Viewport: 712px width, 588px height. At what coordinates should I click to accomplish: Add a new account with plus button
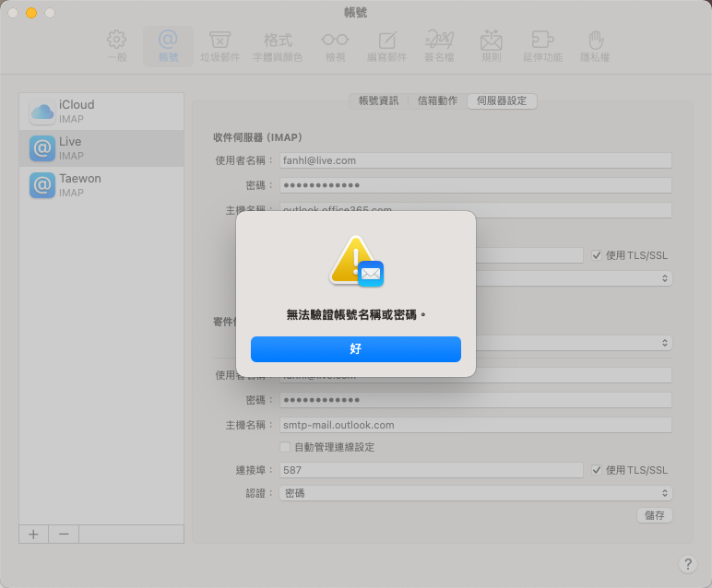(33, 534)
